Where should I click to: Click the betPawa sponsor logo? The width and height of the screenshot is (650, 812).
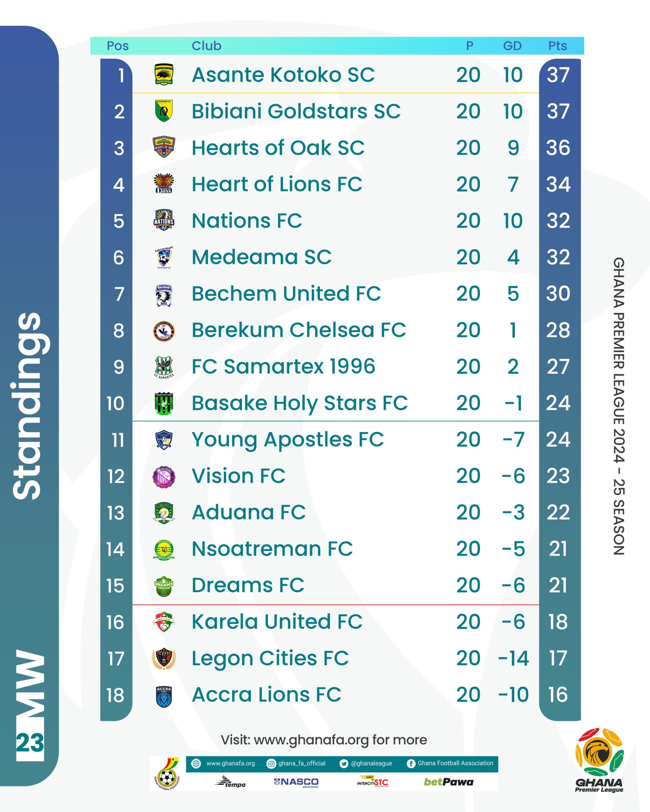(448, 782)
